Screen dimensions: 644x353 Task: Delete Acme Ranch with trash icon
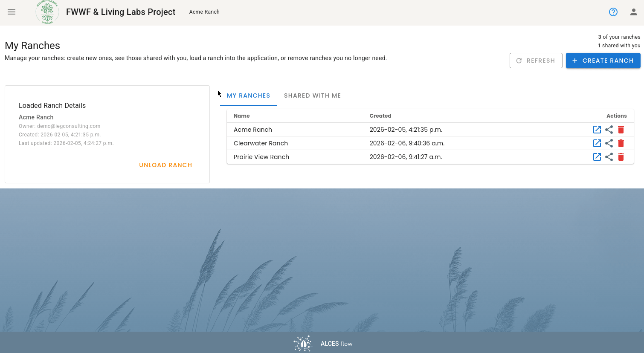(621, 130)
